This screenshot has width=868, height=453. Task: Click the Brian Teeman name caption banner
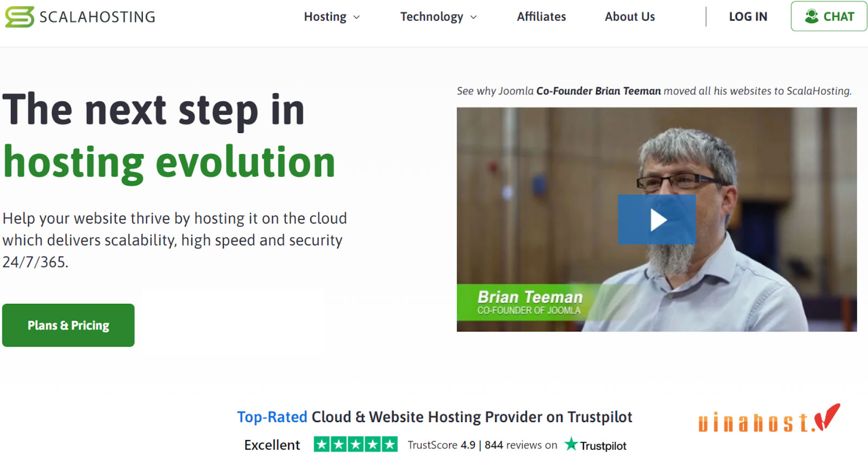pyautogui.click(x=529, y=302)
